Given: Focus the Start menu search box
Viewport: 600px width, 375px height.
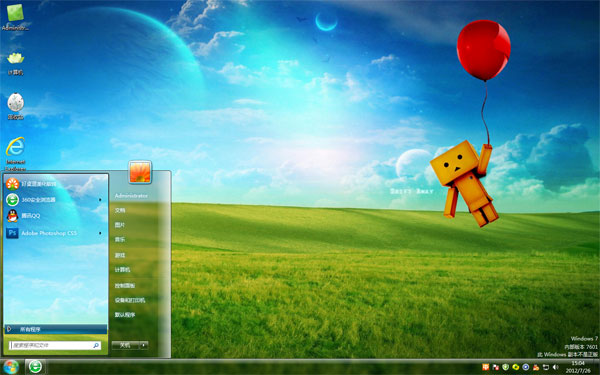Looking at the screenshot, I should click(55, 346).
